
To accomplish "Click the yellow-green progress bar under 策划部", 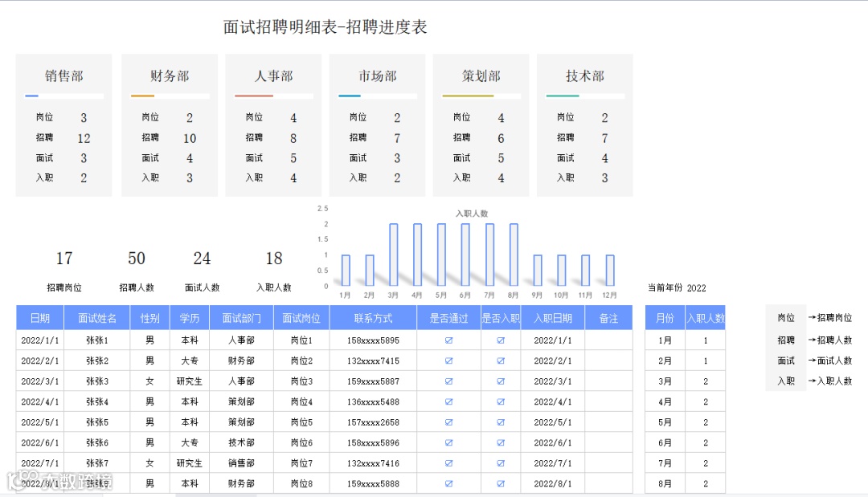I will pyautogui.click(x=468, y=96).
